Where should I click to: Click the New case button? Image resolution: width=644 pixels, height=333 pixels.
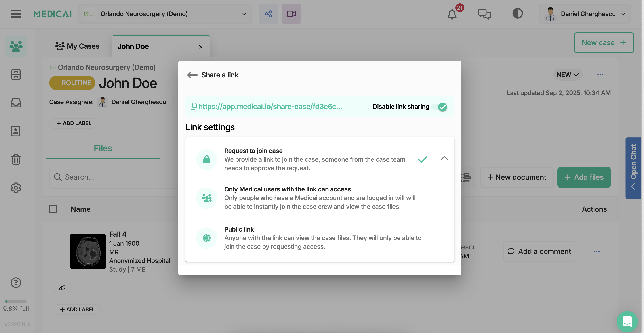604,42
